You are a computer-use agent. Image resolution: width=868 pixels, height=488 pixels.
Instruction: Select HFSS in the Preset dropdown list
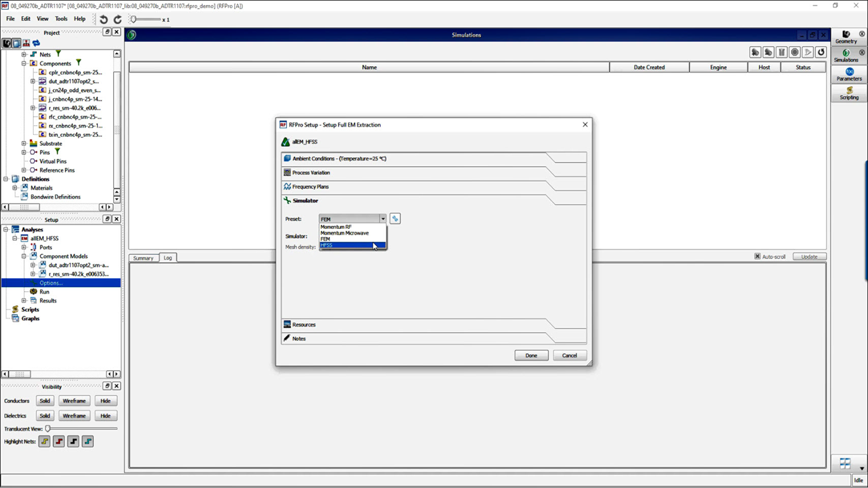click(x=347, y=246)
